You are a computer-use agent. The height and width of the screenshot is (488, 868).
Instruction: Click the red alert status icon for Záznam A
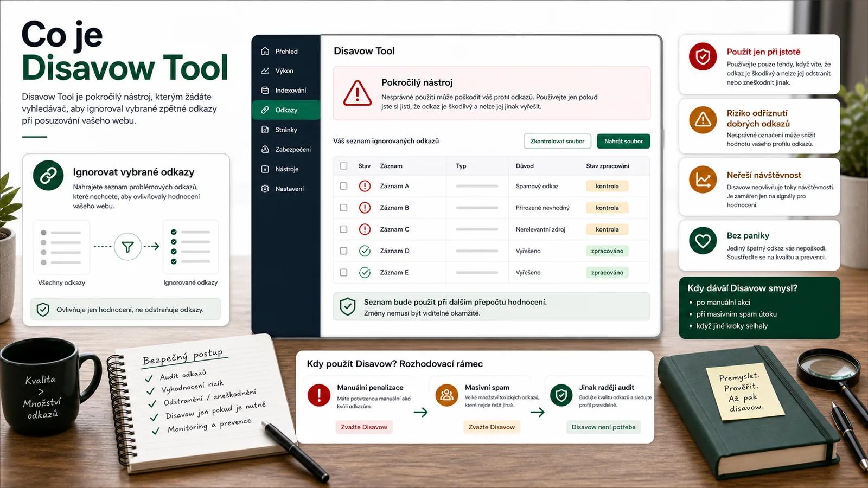click(x=365, y=186)
